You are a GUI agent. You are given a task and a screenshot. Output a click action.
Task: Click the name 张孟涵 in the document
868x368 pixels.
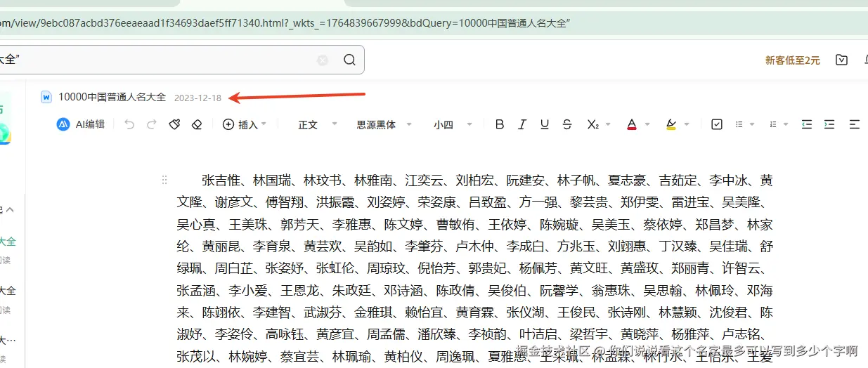195,291
